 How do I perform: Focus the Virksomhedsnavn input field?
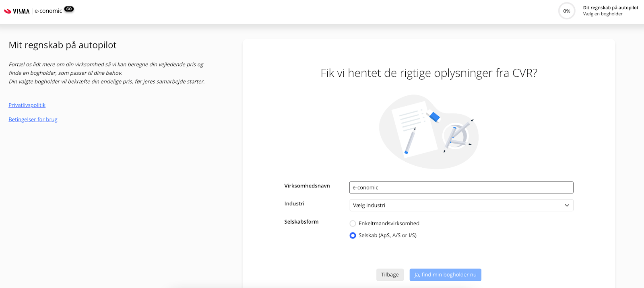[461, 187]
